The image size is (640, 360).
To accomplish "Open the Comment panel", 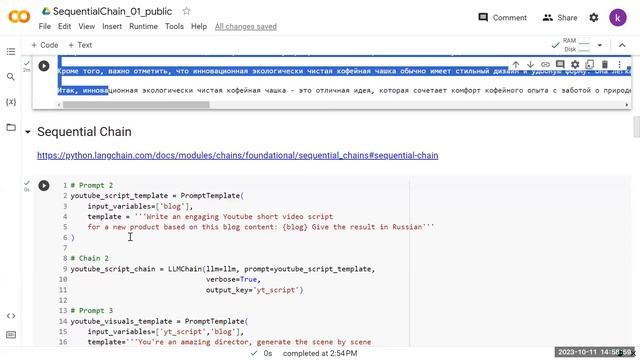I will click(x=502, y=18).
